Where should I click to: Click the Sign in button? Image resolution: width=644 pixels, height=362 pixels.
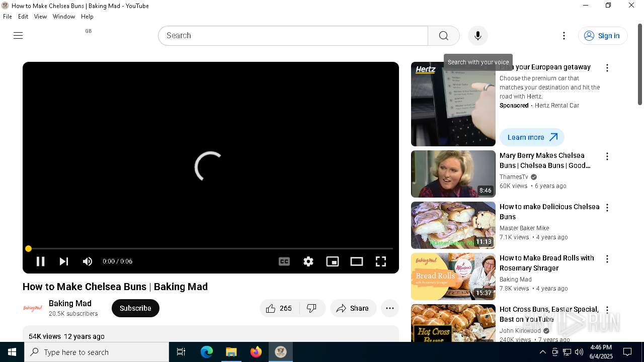tap(602, 36)
